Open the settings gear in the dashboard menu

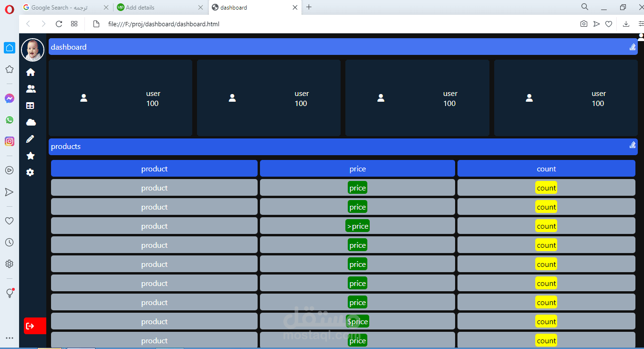31,172
